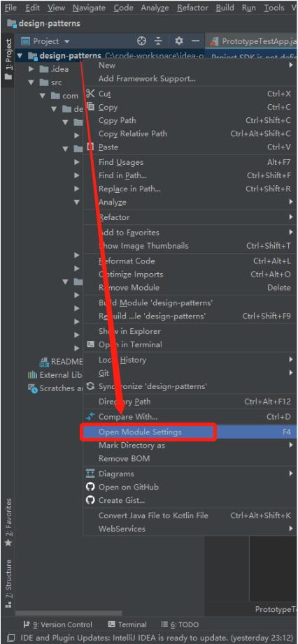Toggle the Z: Structure tool window
This screenshot has height=644, width=298.
click(8, 584)
